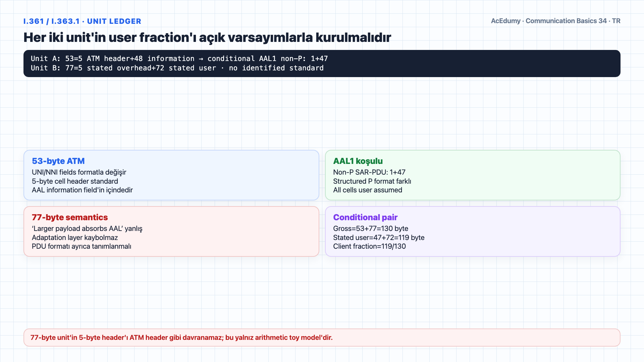Click 'UNI/NNI fields formatla değişir' line

[x=79, y=172]
